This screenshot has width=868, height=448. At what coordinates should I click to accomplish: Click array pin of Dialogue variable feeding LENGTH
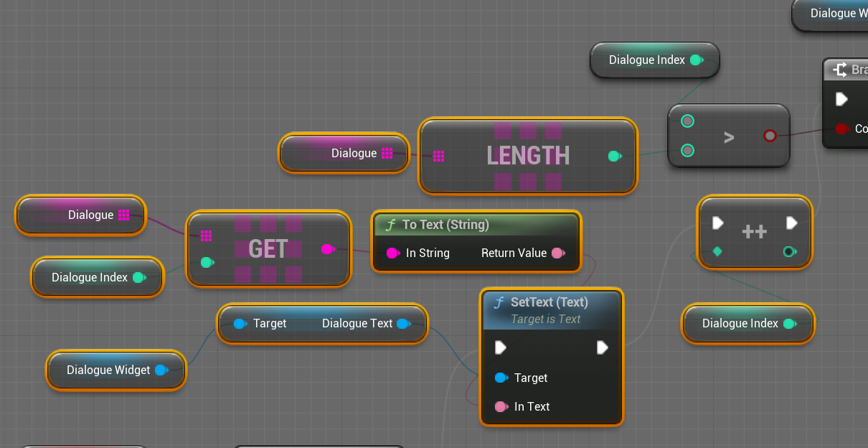coord(387,153)
